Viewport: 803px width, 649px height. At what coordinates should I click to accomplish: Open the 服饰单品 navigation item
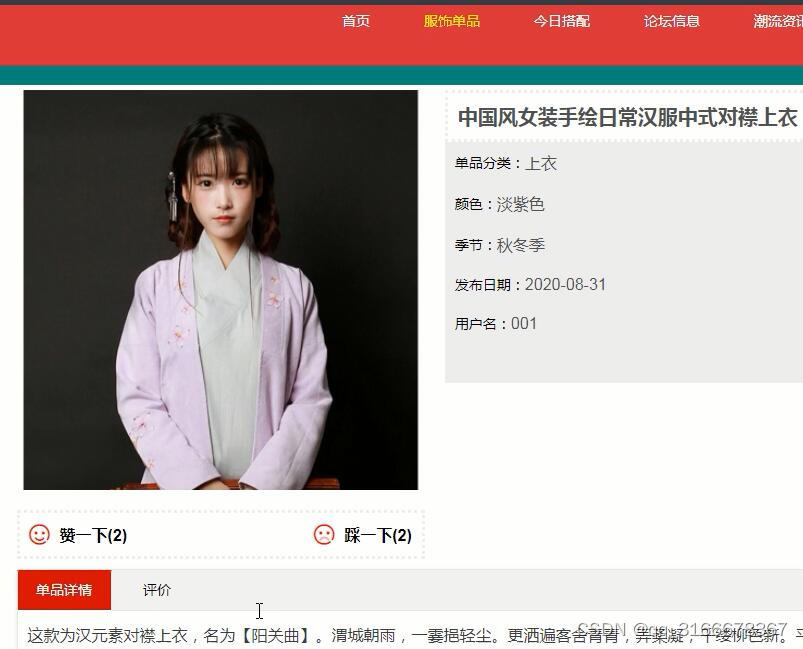[x=452, y=21]
